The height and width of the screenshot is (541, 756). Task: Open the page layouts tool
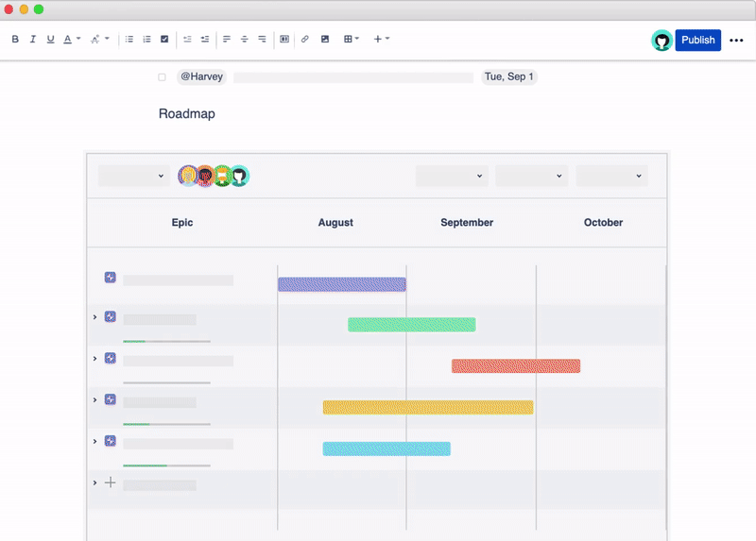click(x=284, y=39)
